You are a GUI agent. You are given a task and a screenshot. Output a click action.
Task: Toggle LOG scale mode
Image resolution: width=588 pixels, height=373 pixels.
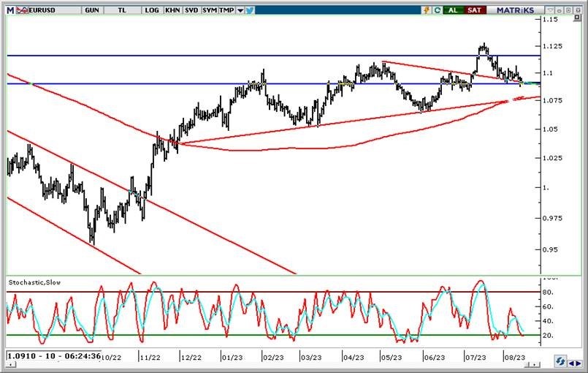(152, 10)
